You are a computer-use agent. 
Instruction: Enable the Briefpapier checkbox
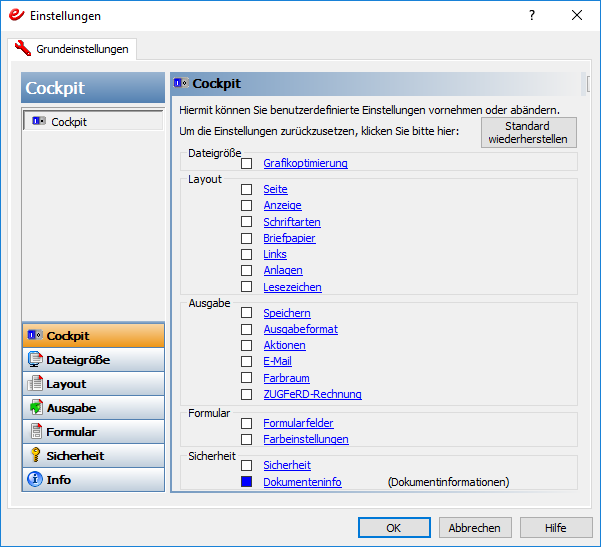pyautogui.click(x=246, y=238)
